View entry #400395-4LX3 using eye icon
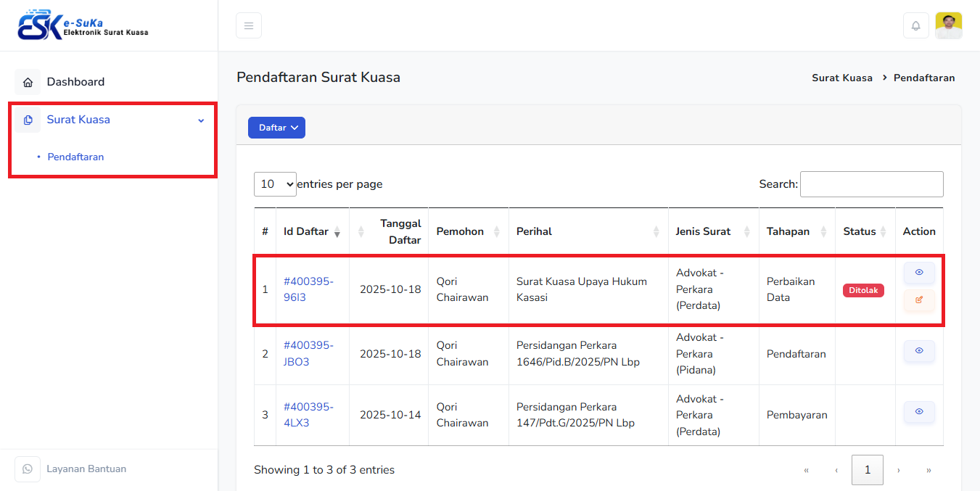The image size is (980, 491). pyautogui.click(x=919, y=412)
